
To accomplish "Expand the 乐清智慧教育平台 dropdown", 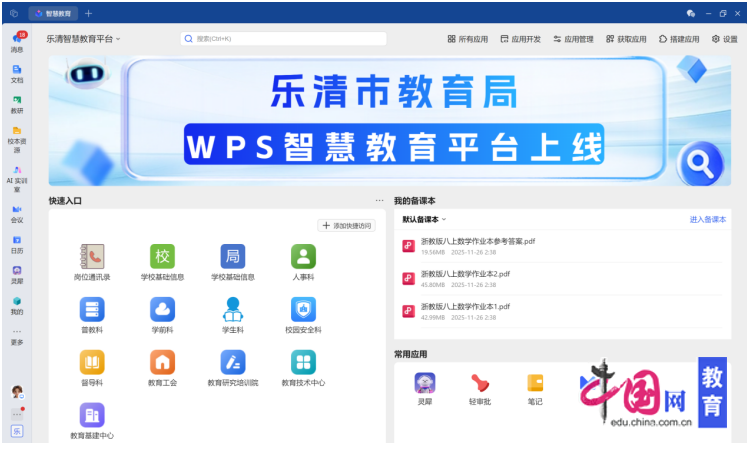I will [x=83, y=39].
